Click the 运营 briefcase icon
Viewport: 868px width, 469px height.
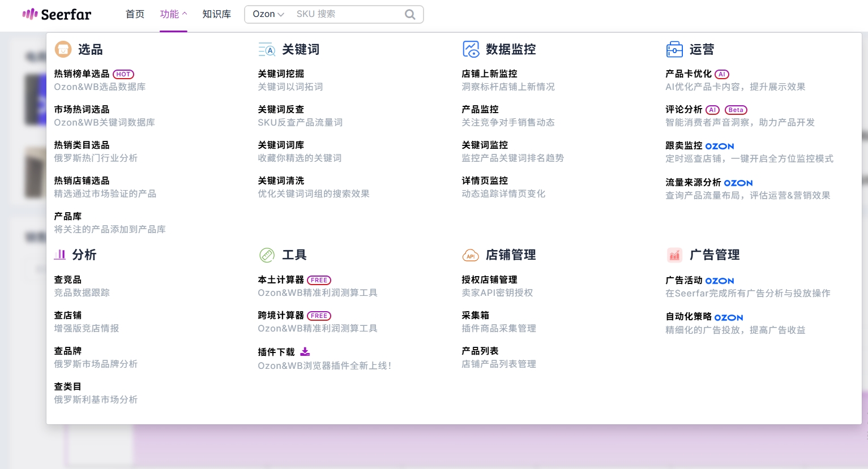(x=674, y=50)
